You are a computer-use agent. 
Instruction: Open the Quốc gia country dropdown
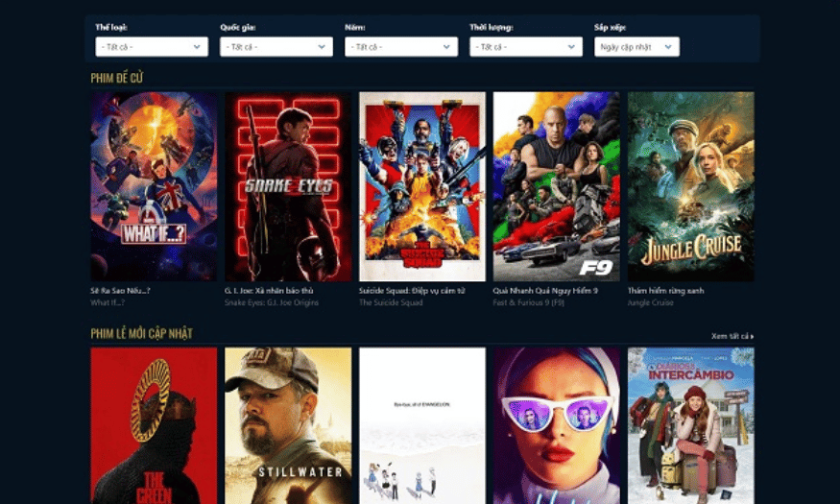point(276,47)
